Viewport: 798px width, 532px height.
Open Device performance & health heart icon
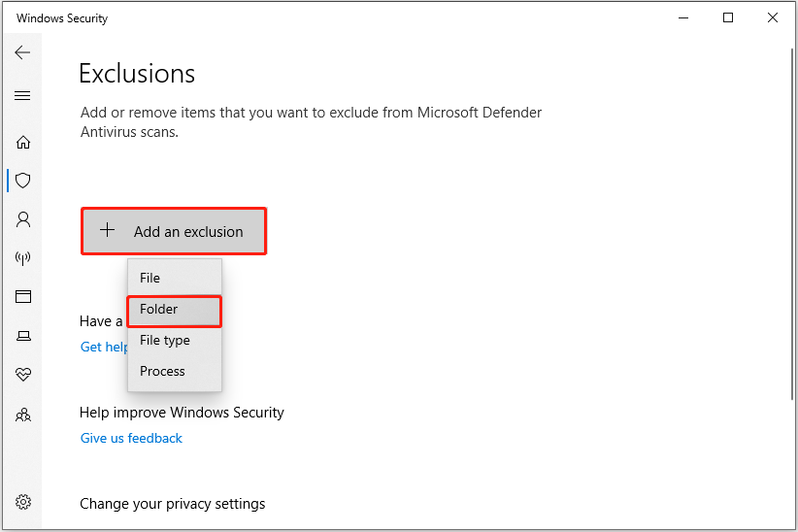(x=23, y=375)
